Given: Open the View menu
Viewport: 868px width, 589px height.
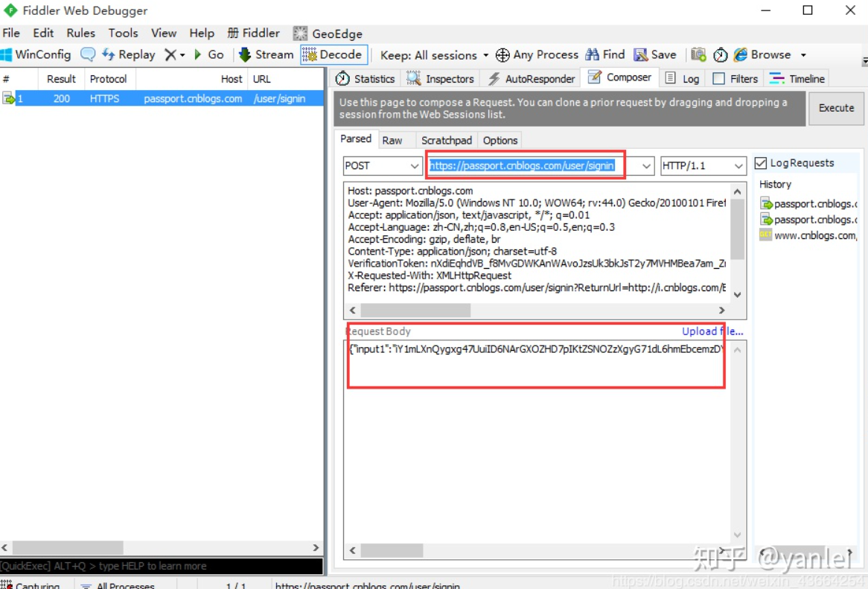Looking at the screenshot, I should coord(164,34).
